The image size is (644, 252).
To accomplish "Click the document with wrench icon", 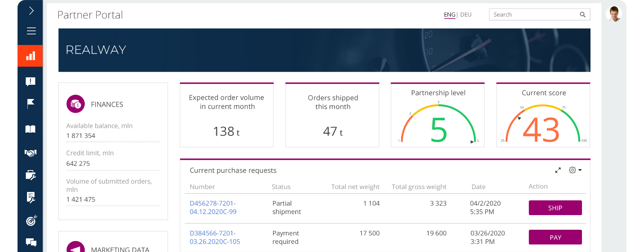I will [30, 197].
